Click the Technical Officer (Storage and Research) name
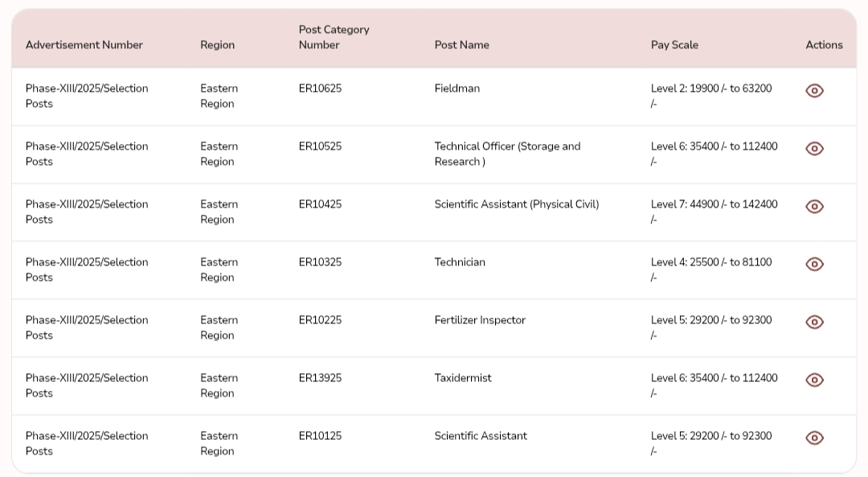 click(x=507, y=154)
